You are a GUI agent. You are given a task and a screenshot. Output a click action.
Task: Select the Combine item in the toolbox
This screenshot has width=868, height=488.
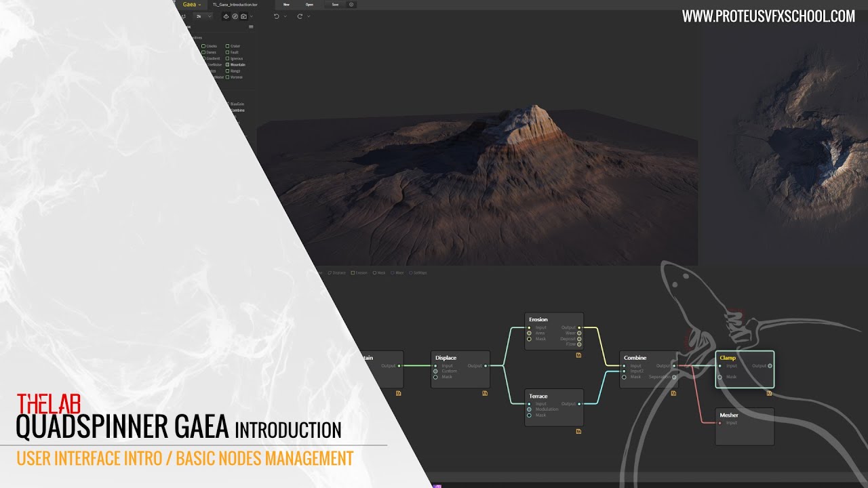[237, 110]
